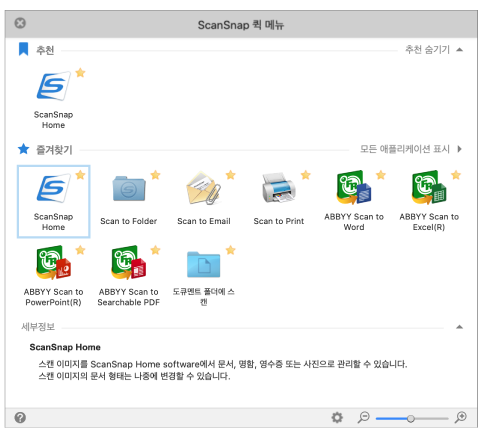Close the ScanSnap 퀵 메뉴 window
Viewport: 481px width, 438px height.
[20, 23]
